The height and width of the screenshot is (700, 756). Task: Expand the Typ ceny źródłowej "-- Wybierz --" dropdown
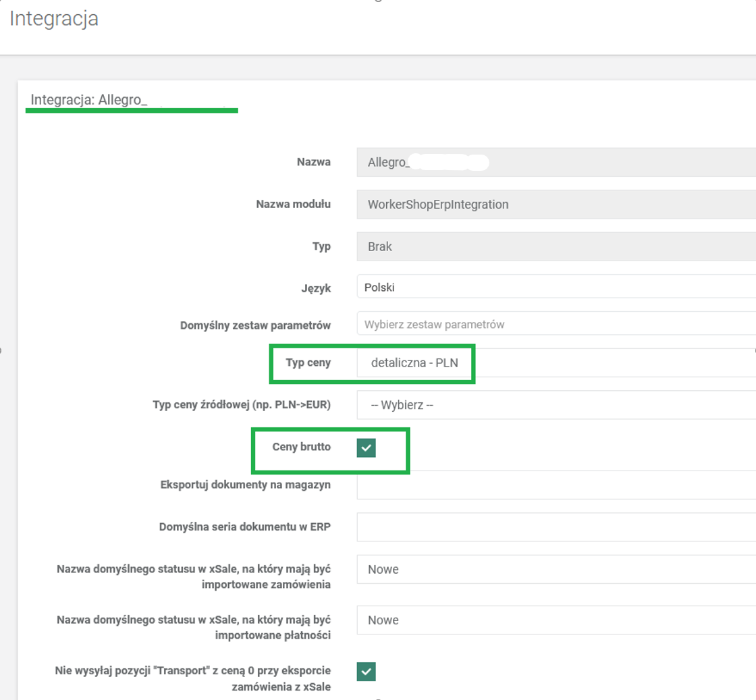(553, 405)
